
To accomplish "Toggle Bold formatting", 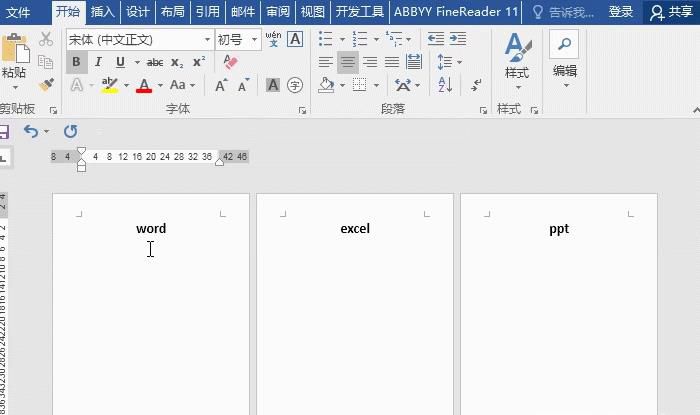I will click(76, 62).
